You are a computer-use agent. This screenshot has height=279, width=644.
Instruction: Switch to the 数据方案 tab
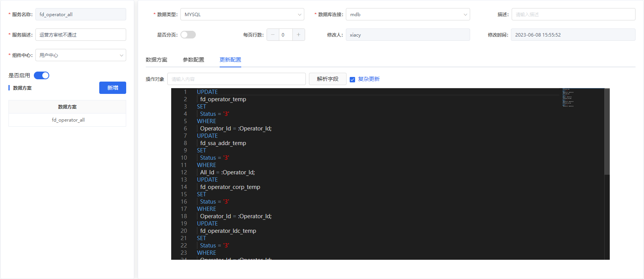157,60
